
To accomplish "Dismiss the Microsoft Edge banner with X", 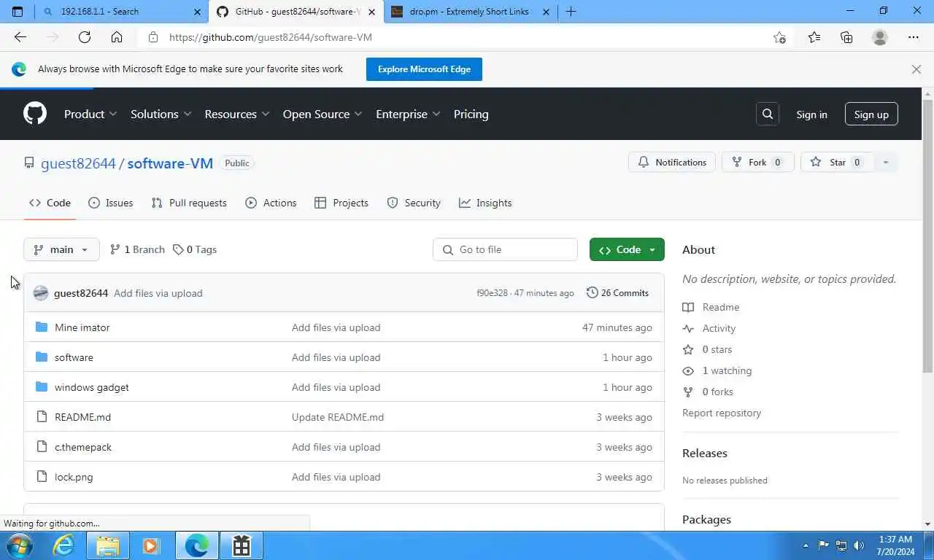I will tap(916, 69).
